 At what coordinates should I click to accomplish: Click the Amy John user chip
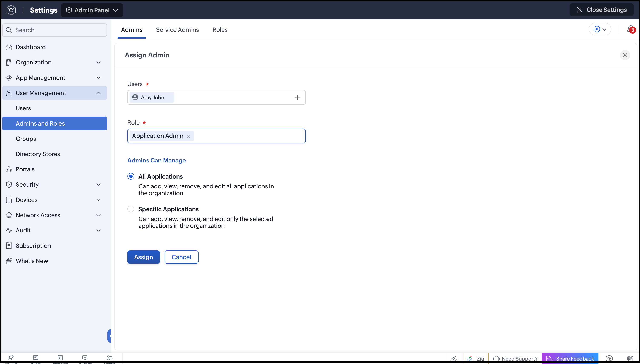tap(152, 97)
